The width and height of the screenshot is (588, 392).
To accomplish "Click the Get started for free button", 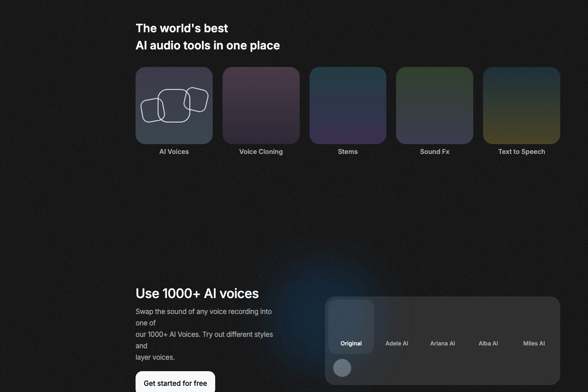I will pyautogui.click(x=175, y=383).
